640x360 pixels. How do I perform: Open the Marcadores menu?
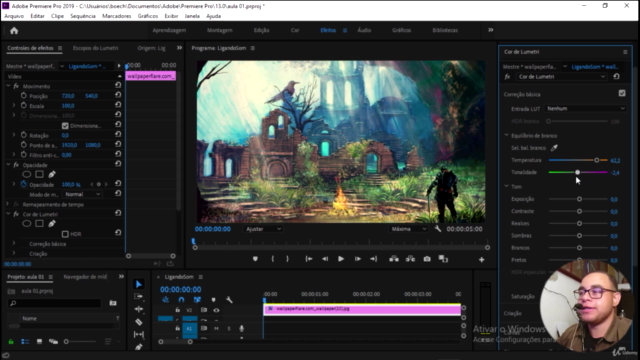point(117,16)
